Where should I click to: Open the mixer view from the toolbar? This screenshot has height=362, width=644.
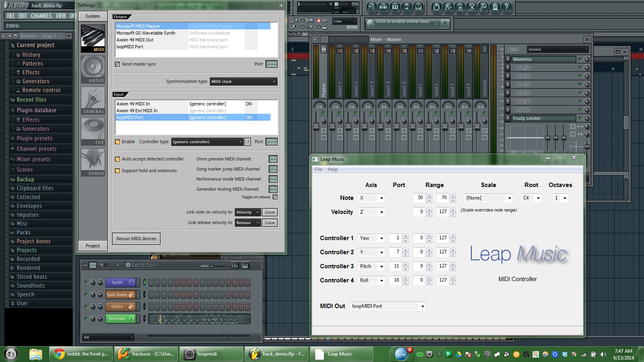(x=418, y=7)
